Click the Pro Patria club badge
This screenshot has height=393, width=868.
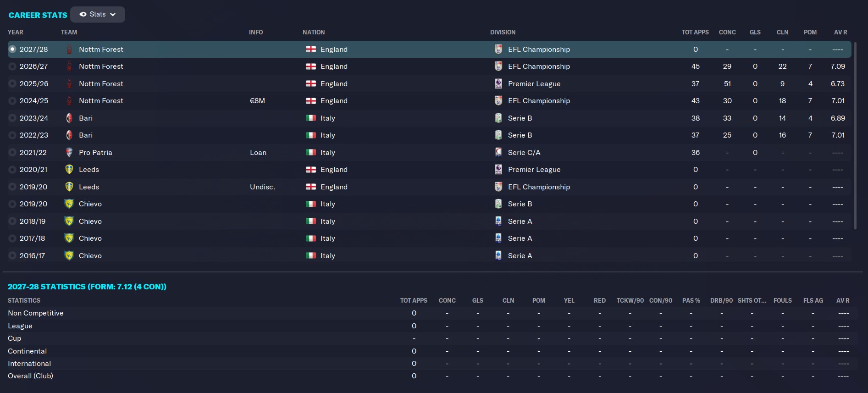(69, 152)
